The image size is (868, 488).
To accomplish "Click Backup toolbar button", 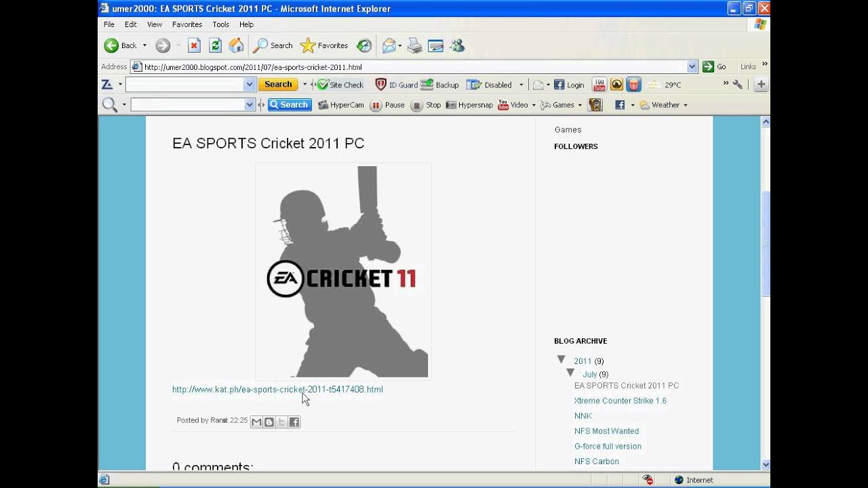I will pyautogui.click(x=439, y=85).
